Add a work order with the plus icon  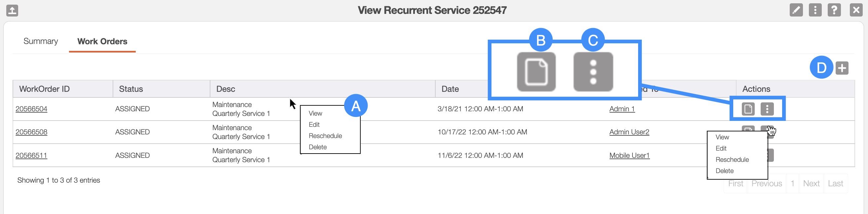(842, 68)
